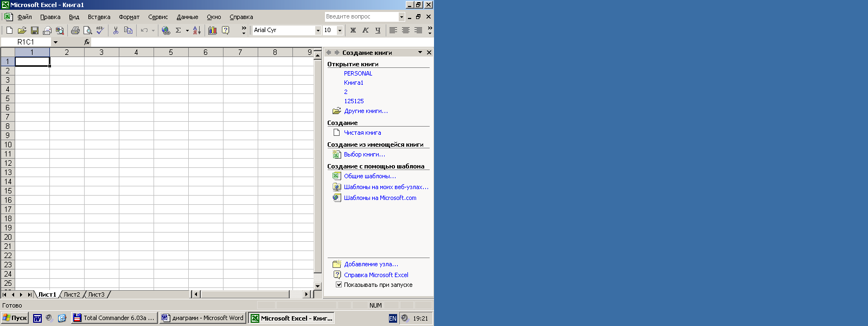This screenshot has width=868, height=326.
Task: Apply bold with the Ж button
Action: pos(353,30)
